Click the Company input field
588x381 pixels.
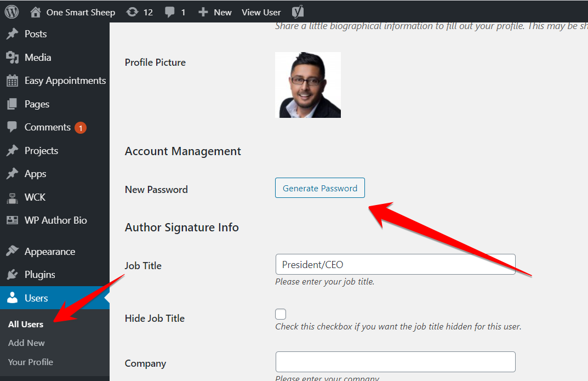coord(396,362)
